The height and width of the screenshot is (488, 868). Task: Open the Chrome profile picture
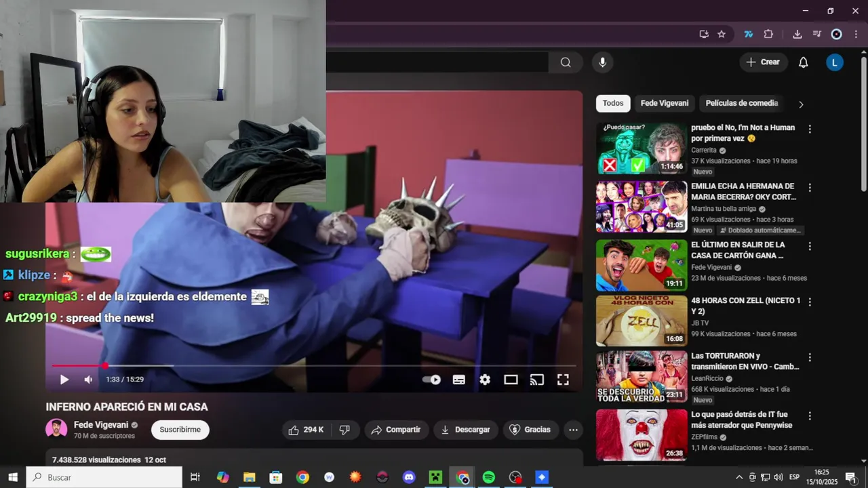[837, 34]
